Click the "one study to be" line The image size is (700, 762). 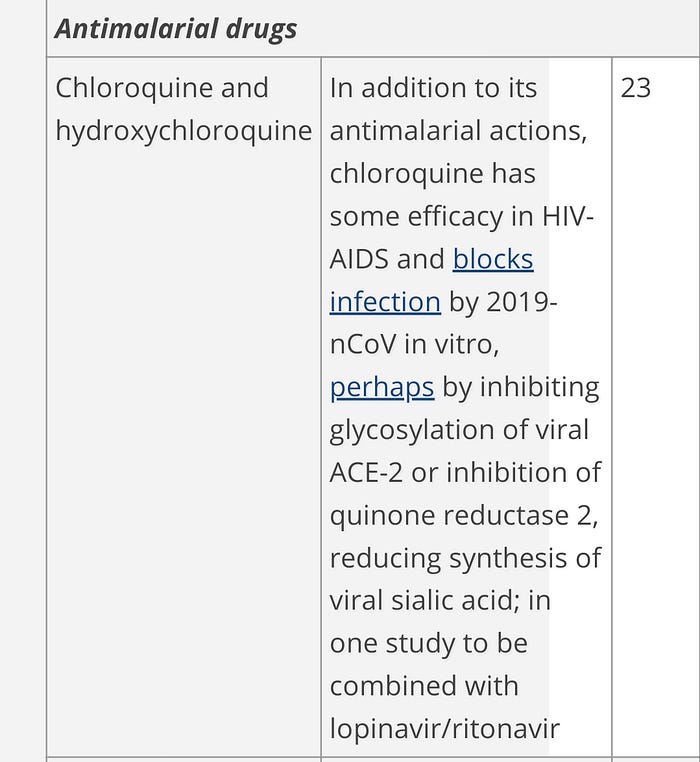pos(429,645)
